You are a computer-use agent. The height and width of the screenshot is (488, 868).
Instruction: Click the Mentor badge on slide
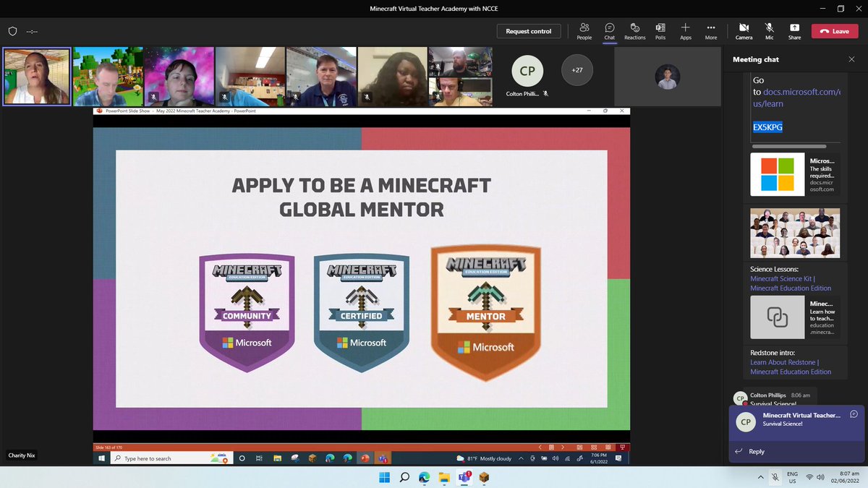pos(485,312)
